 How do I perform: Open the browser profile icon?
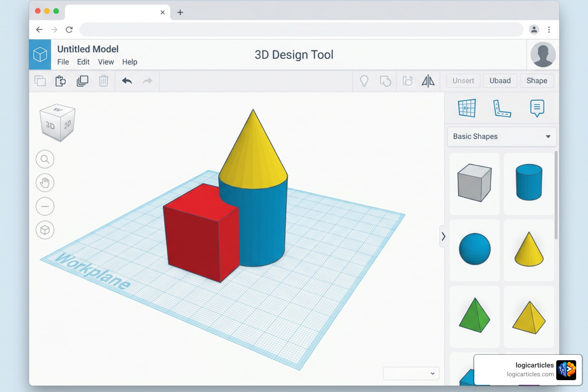pos(534,29)
